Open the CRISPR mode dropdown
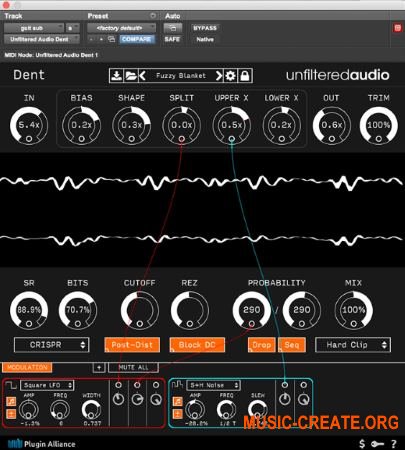The image size is (405, 450). pyautogui.click(x=52, y=345)
